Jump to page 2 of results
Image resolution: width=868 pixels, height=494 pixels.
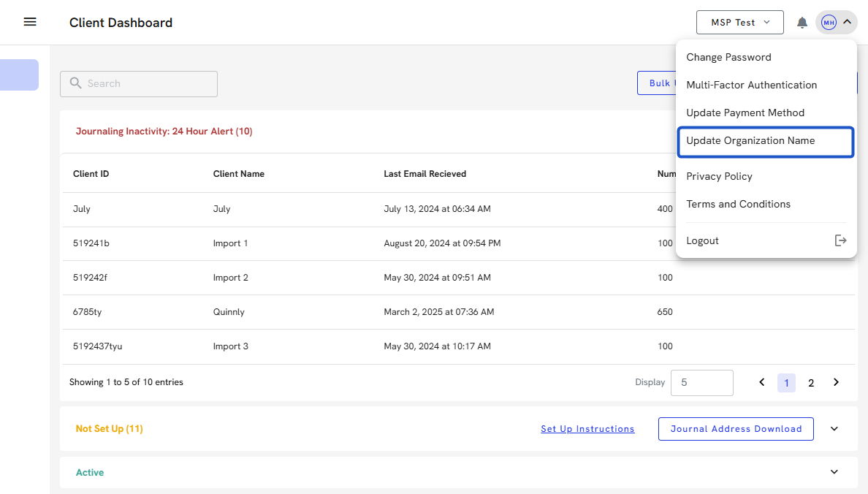tap(811, 383)
